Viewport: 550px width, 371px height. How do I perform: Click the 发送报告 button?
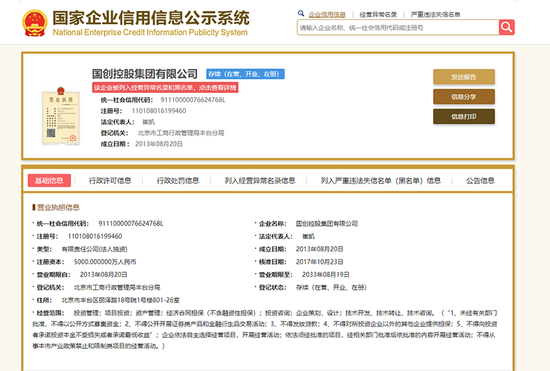tap(464, 77)
